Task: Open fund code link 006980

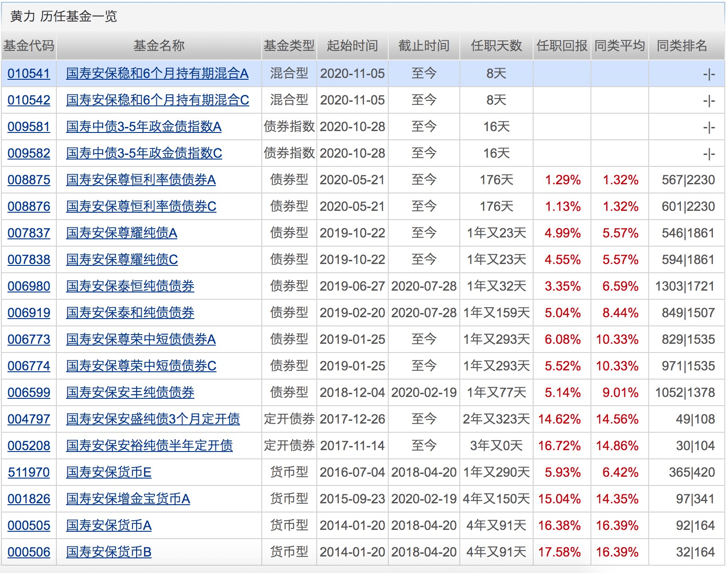Action: pyautogui.click(x=28, y=286)
